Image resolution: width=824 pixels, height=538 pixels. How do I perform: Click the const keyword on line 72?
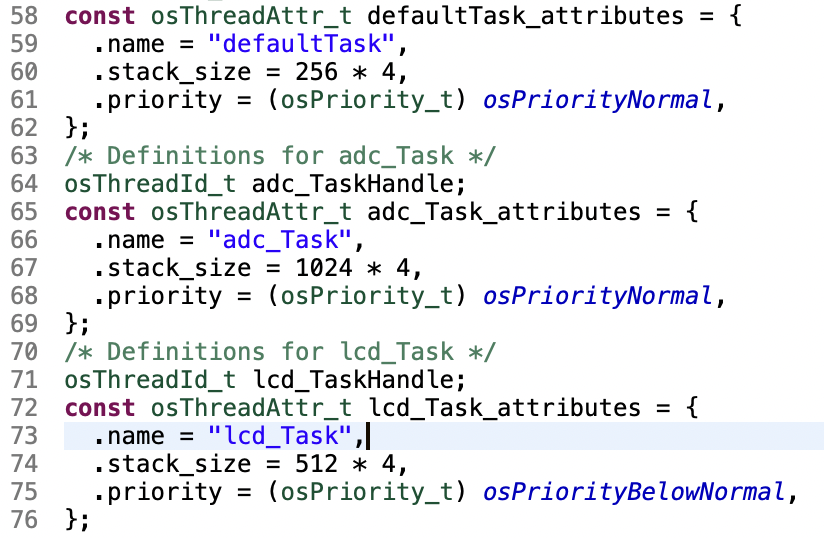(100, 408)
